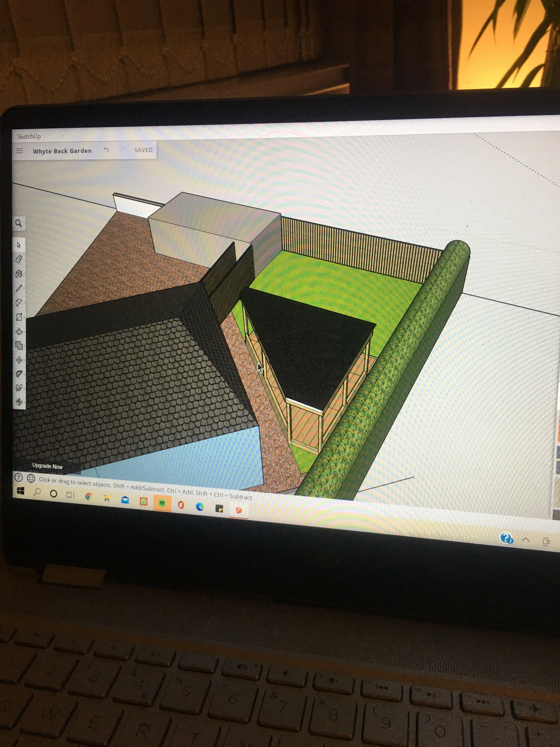Select the Move tool
The width and height of the screenshot is (560, 747).
pos(19,360)
